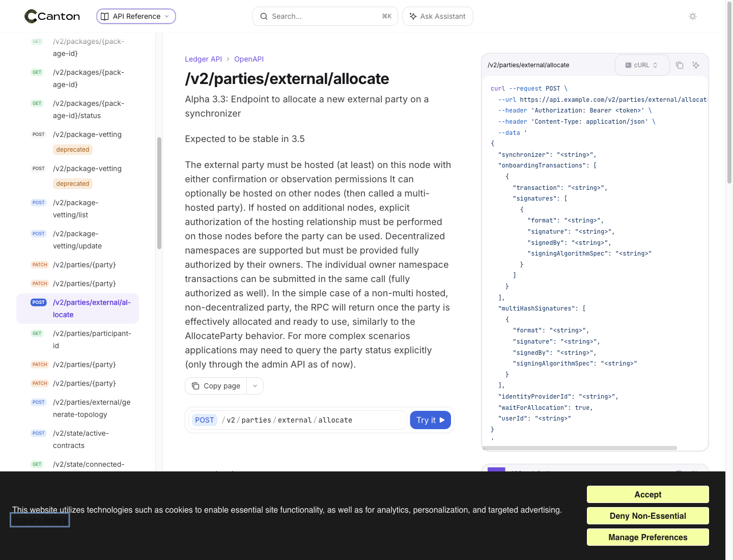Expand the Copy page options chevron
733x560 pixels.
click(x=255, y=386)
